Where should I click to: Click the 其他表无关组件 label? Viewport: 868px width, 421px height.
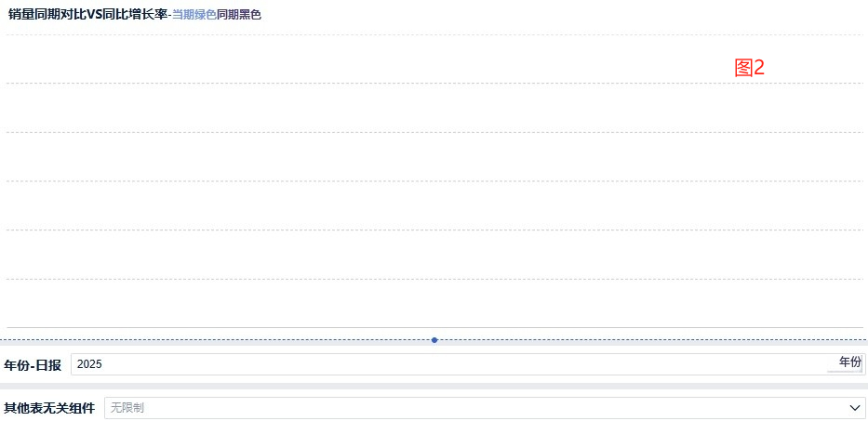49,409
